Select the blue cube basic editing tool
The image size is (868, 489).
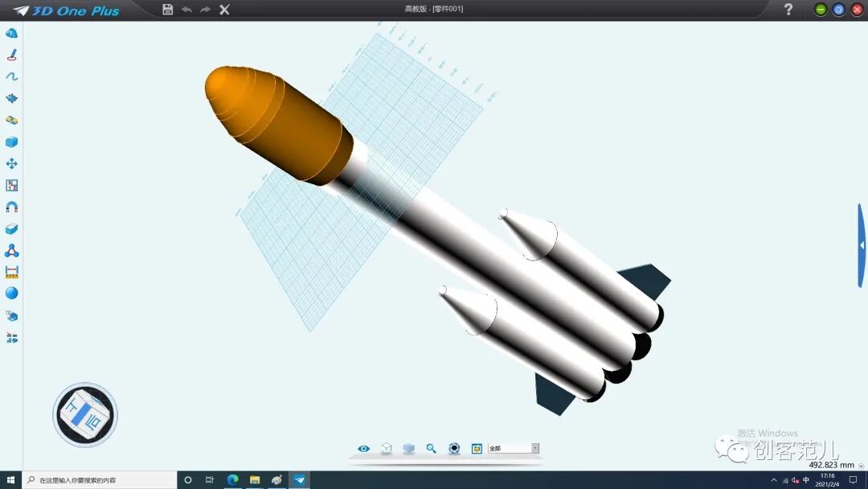[11, 142]
